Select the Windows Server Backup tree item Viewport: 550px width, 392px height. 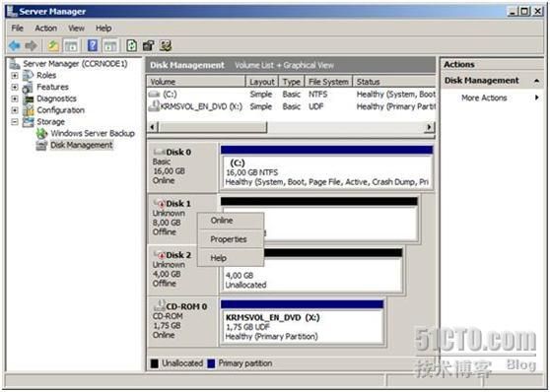click(x=93, y=133)
